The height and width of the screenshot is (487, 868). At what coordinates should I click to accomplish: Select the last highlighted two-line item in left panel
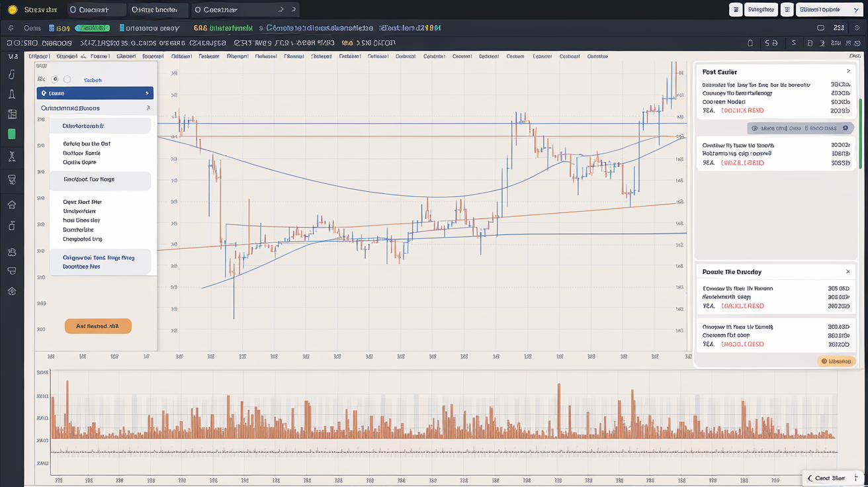tap(101, 262)
